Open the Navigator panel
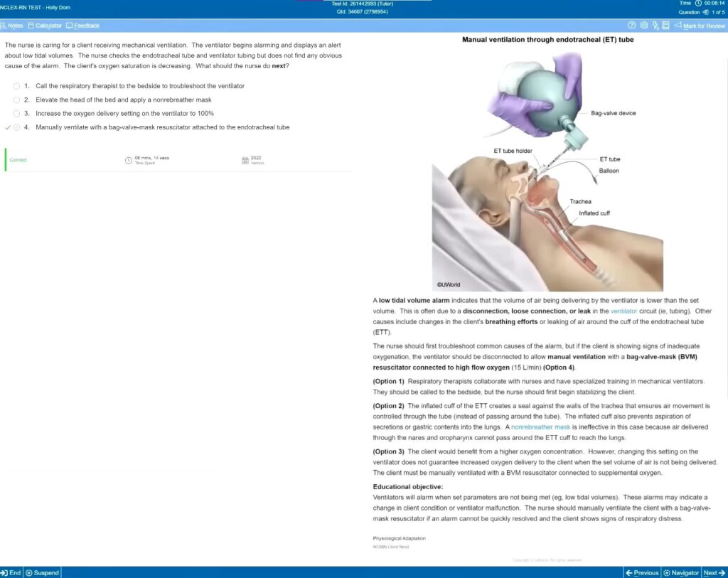 pos(680,572)
